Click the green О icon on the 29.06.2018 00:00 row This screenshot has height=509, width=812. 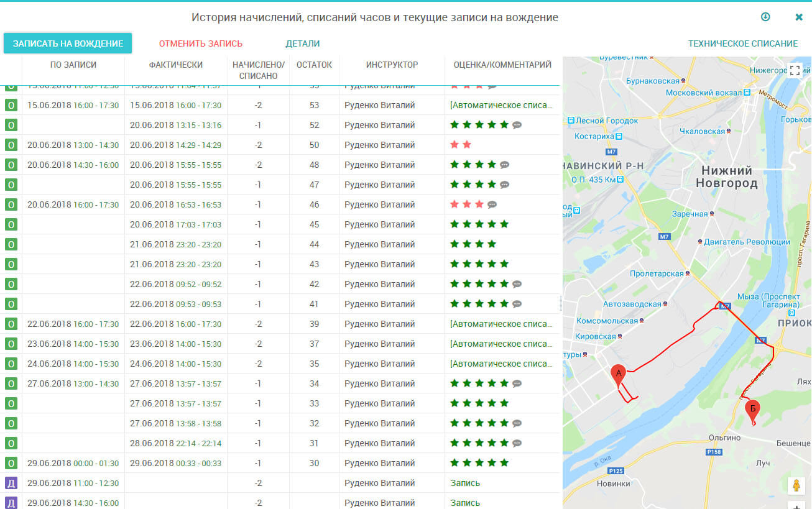[11, 463]
